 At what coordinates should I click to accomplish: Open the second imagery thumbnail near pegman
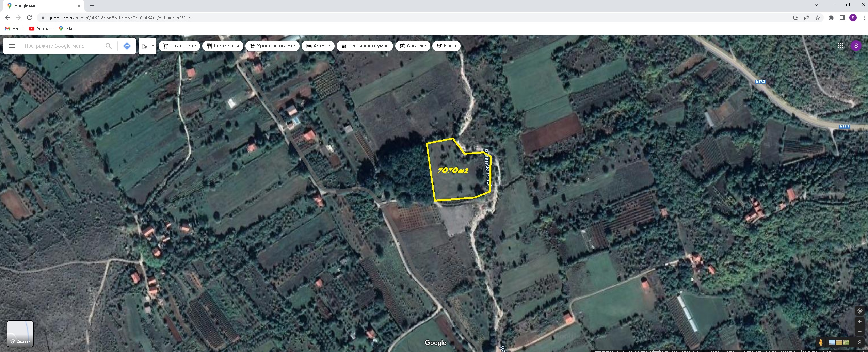[x=839, y=342]
